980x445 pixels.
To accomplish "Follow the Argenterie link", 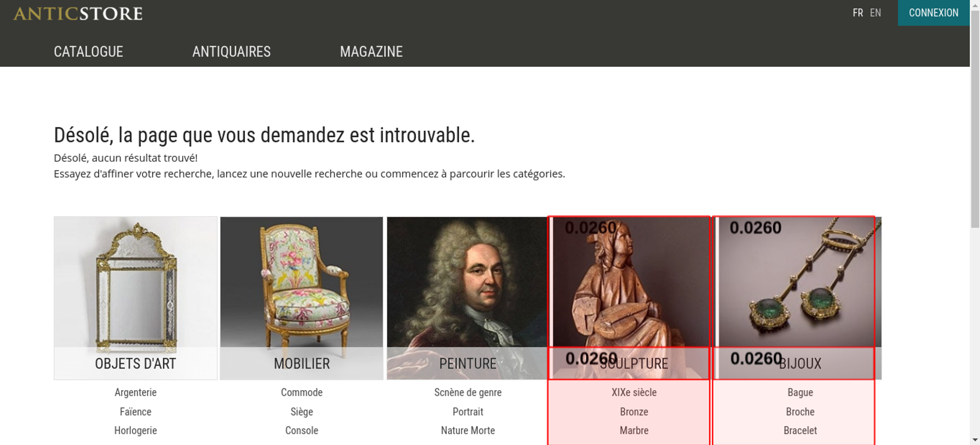I will coord(136,392).
